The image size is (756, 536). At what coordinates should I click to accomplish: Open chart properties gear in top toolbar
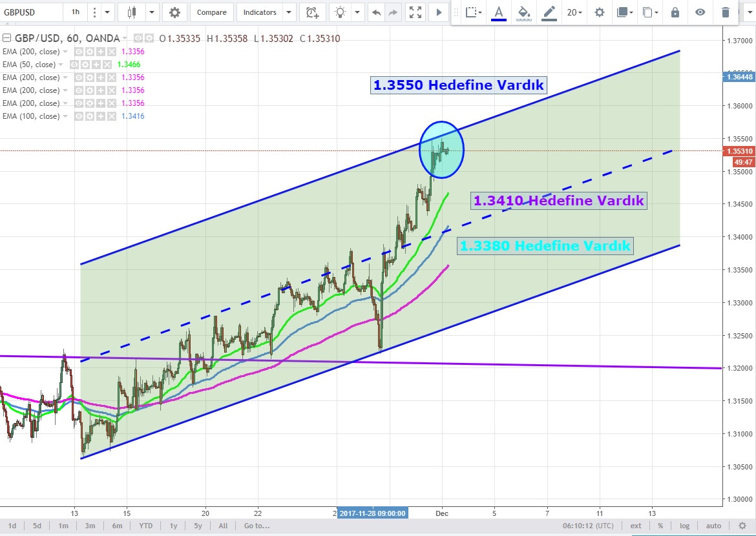pyautogui.click(x=174, y=12)
